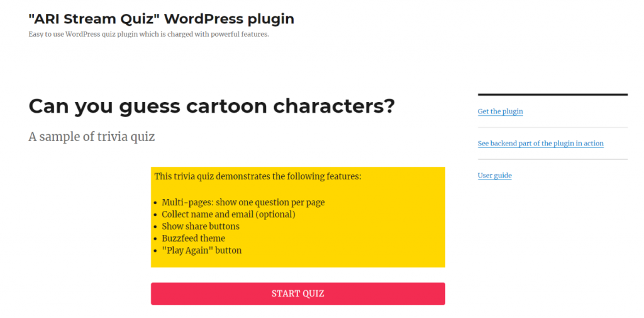Select the "Multi-pages: show one question per page" item
Viewport: 644px width, 318px height.
(243, 202)
